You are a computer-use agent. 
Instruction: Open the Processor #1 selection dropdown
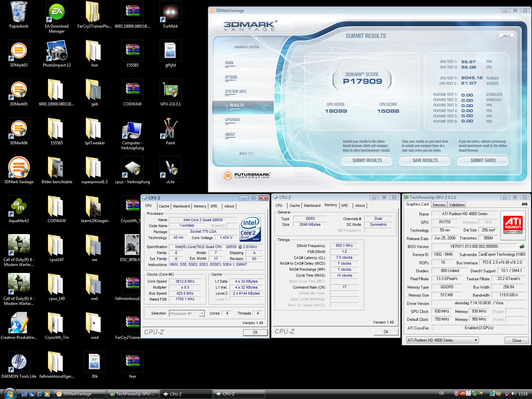click(x=187, y=314)
